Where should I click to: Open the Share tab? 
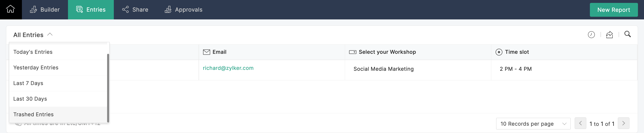coord(135,10)
